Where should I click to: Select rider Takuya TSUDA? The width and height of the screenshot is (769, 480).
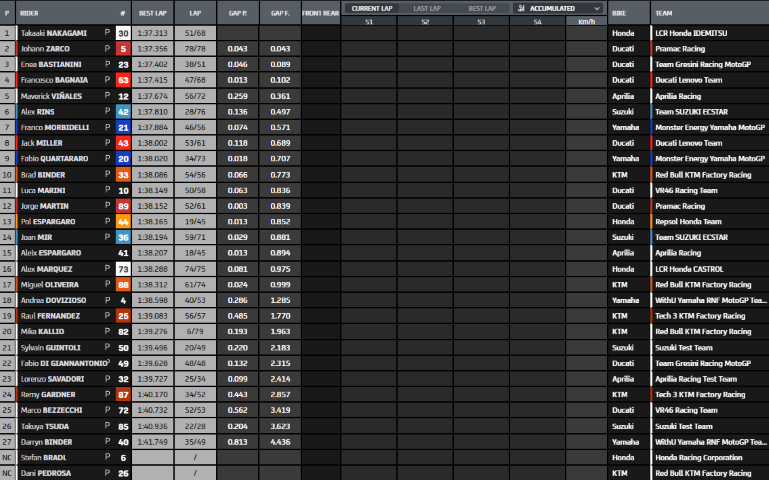[x=45, y=427]
